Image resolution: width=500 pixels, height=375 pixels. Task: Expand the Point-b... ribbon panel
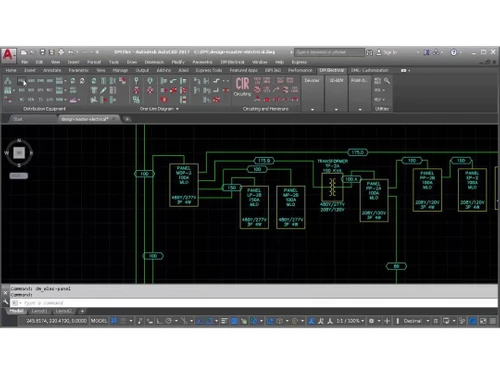360,109
